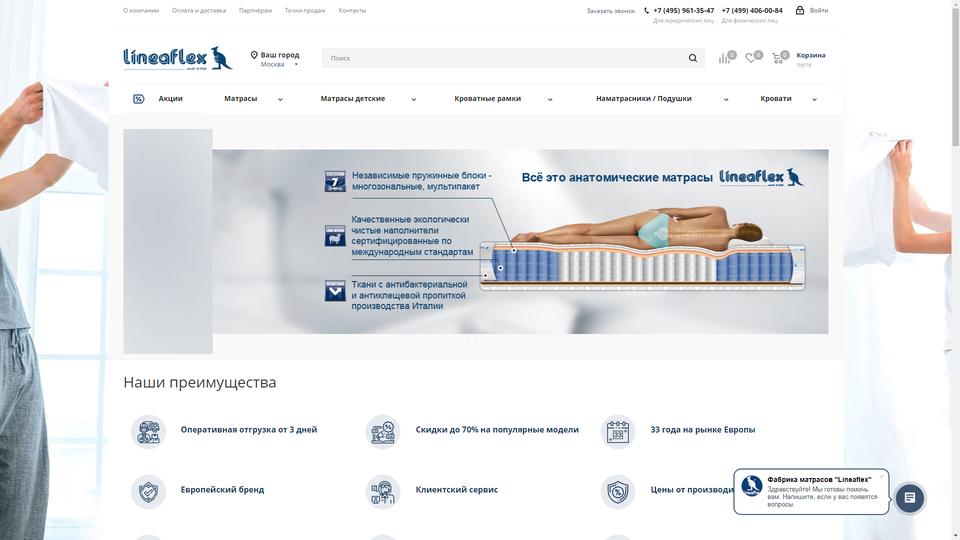Click the 70% discounts advantage icon
Screen dimensions: 960x540
[383, 432]
